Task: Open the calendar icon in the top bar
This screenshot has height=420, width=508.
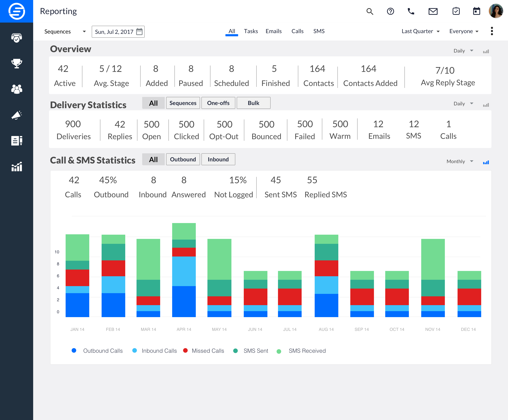Action: [x=476, y=11]
